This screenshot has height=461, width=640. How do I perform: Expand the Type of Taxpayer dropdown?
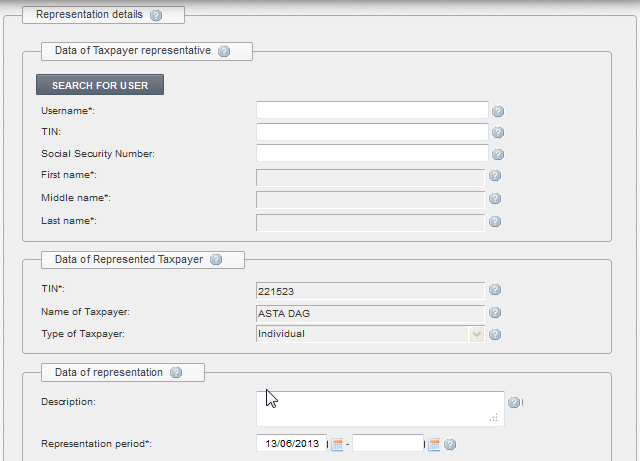coord(476,334)
